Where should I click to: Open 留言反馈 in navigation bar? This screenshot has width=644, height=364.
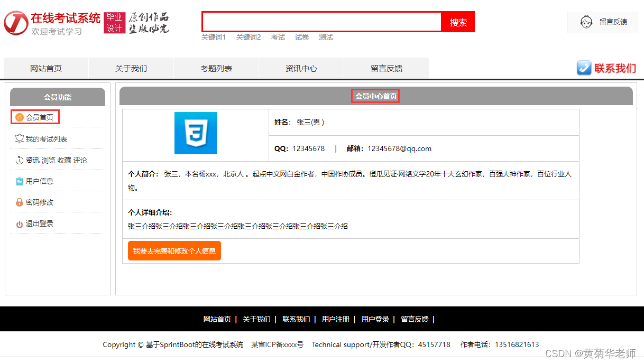387,68
